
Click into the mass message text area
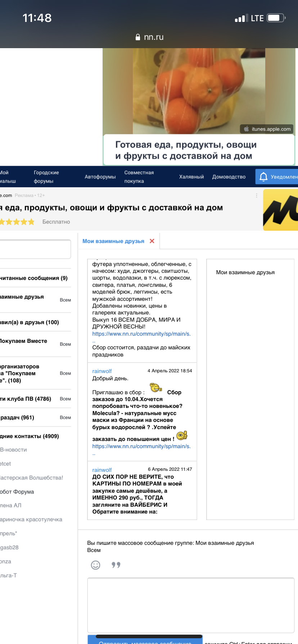[191, 605]
